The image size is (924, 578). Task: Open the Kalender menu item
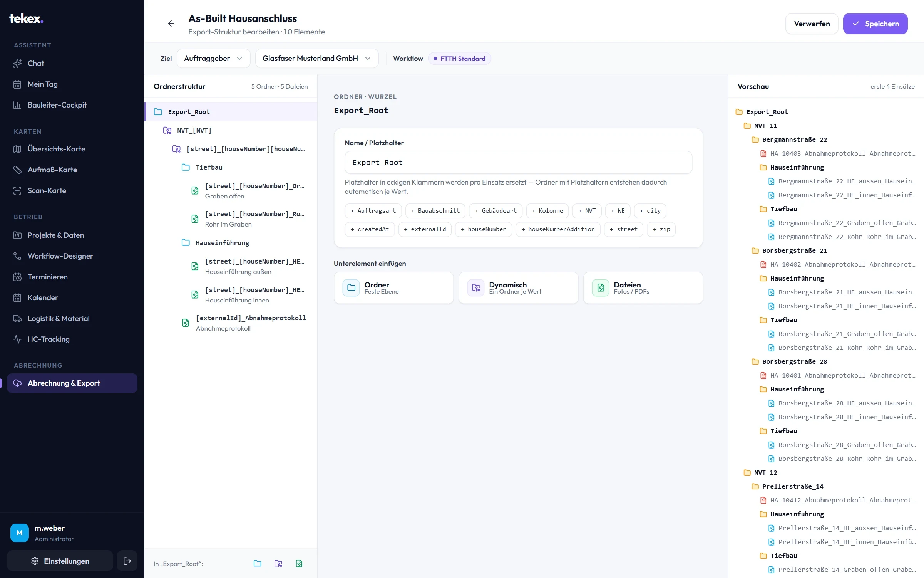tap(72, 298)
